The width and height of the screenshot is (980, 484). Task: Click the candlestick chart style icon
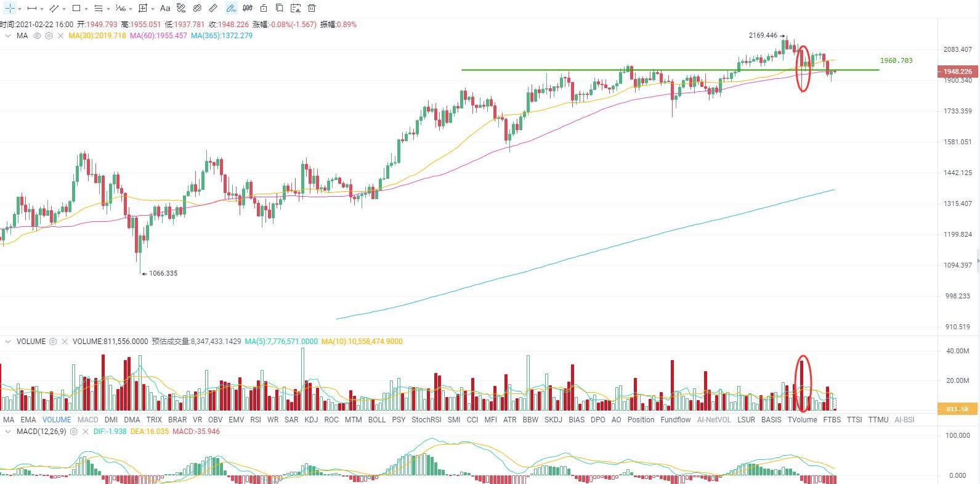coord(248,8)
